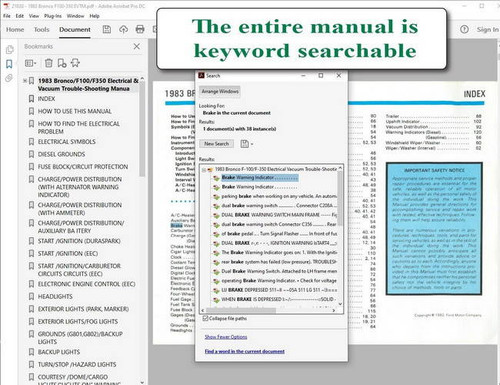Collapse the 1983 Bronco search results tree
Viewport: 500px width, 385px height.
click(x=204, y=169)
